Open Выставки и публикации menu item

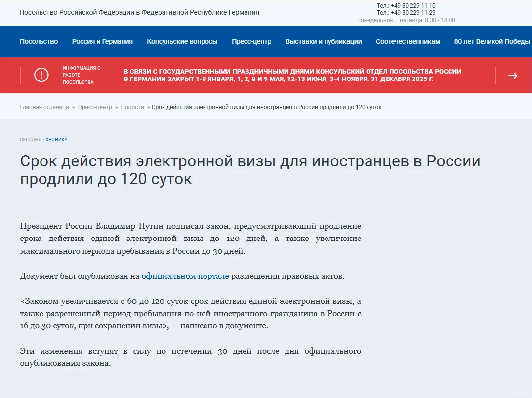click(x=324, y=41)
